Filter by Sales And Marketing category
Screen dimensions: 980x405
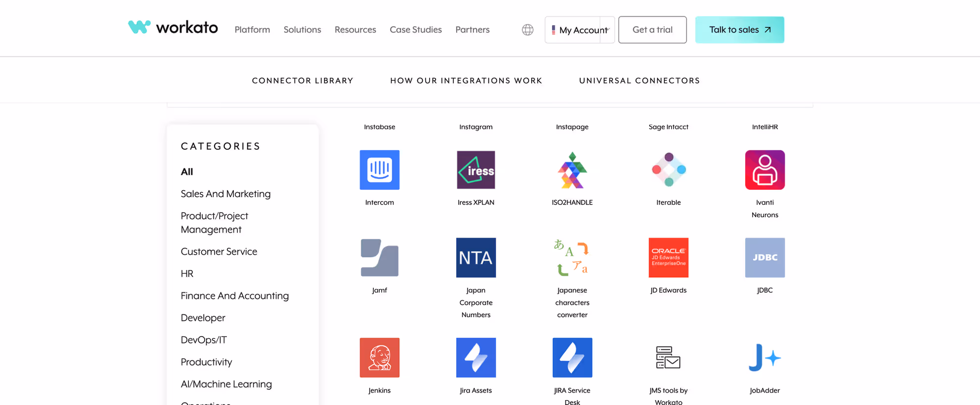tap(225, 194)
